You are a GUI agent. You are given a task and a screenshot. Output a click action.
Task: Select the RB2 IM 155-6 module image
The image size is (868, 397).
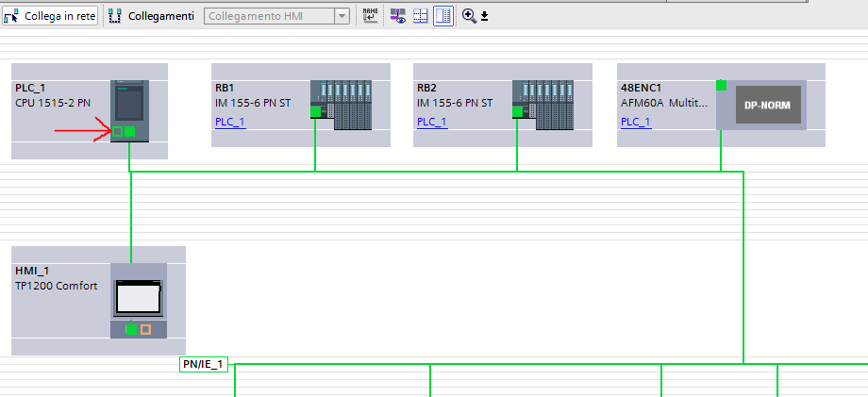(x=543, y=105)
